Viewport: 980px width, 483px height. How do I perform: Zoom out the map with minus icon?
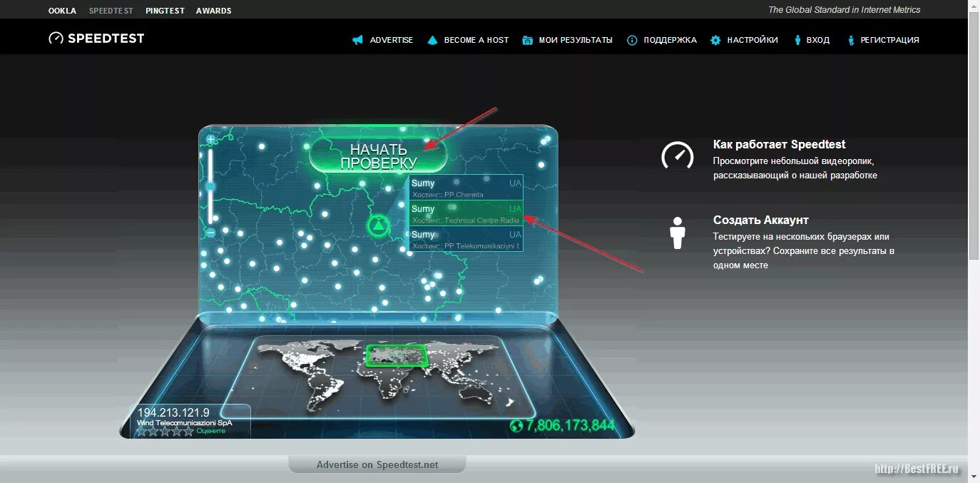[x=210, y=233]
